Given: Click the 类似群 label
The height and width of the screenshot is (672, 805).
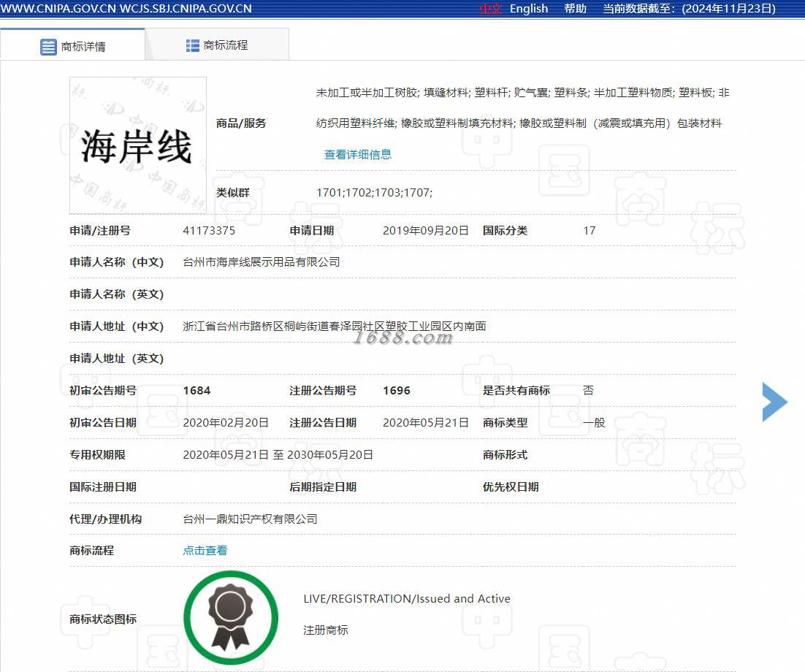Looking at the screenshot, I should coord(232,193).
